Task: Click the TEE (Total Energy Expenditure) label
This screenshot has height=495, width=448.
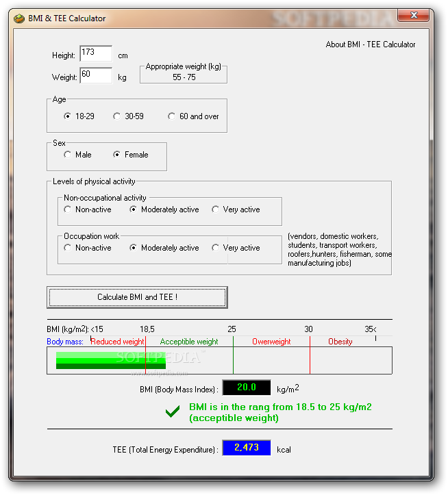Action: click(x=166, y=450)
